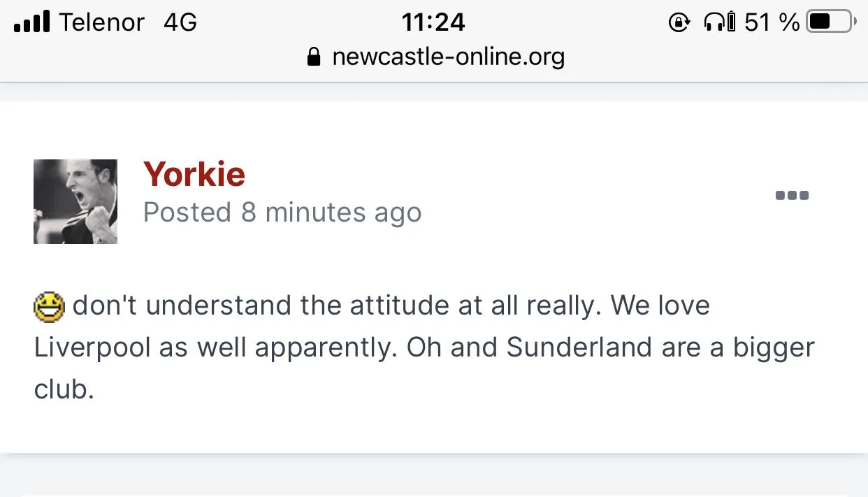Click the laughing emoji in the post
The image size is (868, 497).
point(49,307)
